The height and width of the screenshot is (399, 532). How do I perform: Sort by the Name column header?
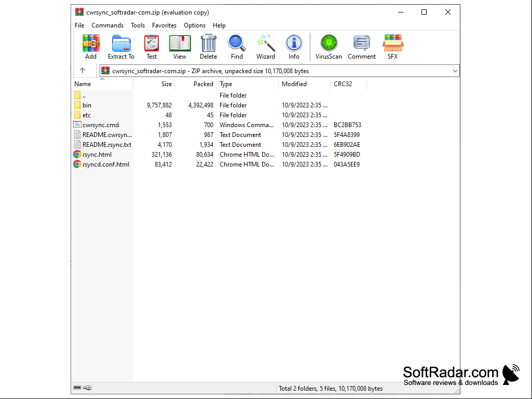(102, 84)
